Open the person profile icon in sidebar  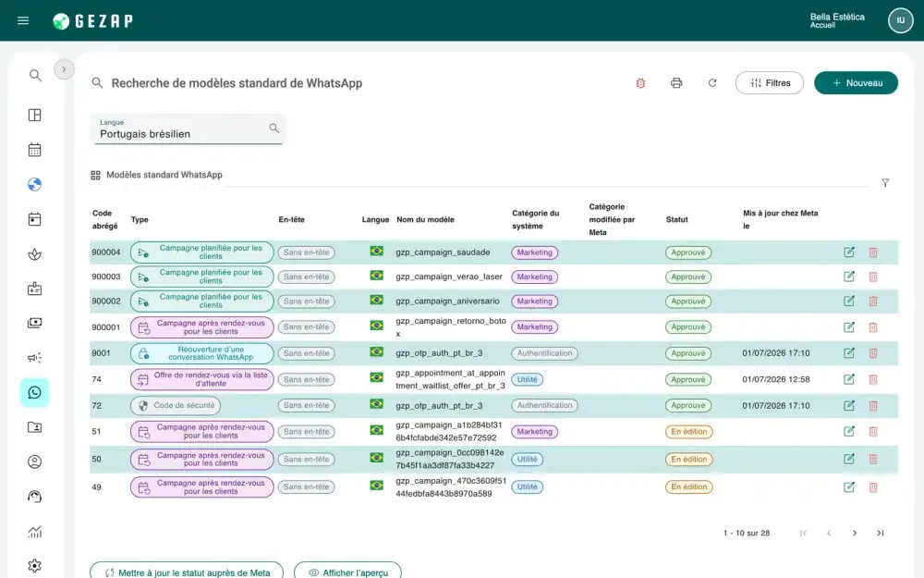(x=35, y=461)
